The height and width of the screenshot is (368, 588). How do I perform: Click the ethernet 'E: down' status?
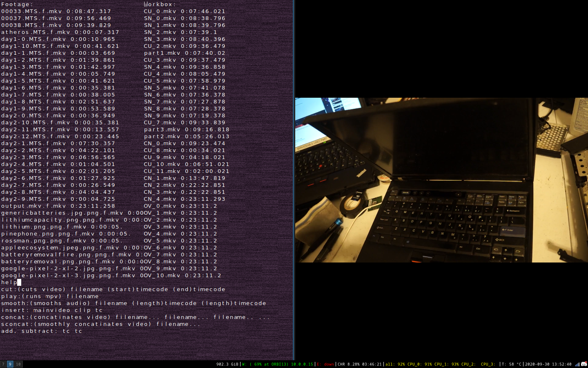click(x=325, y=364)
